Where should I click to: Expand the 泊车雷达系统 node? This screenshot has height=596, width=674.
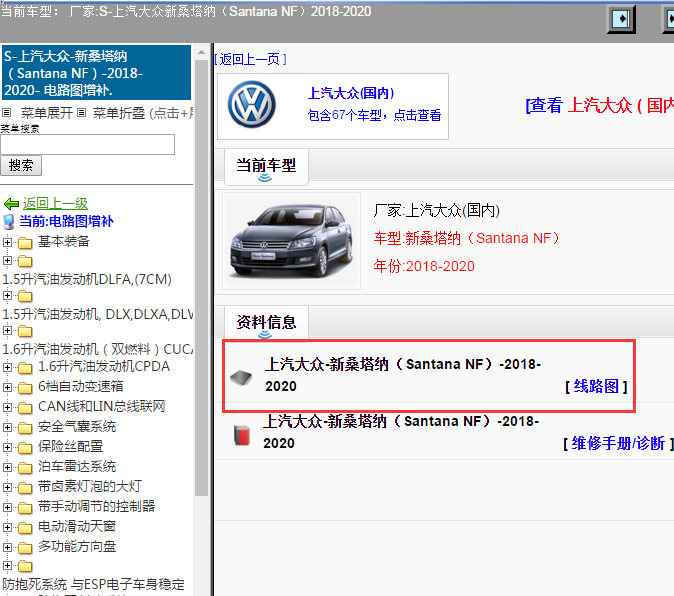(7, 467)
